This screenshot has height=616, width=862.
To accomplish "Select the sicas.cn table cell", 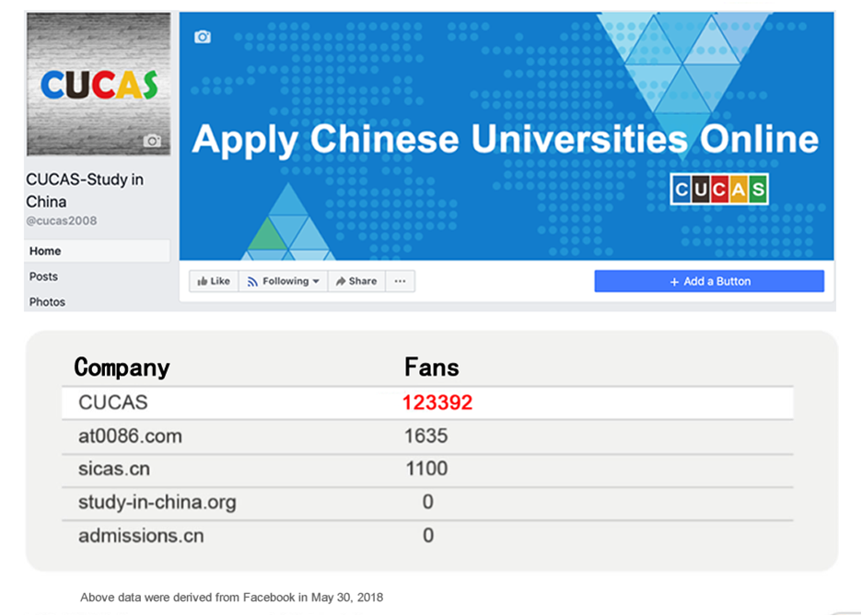I will click(x=114, y=469).
